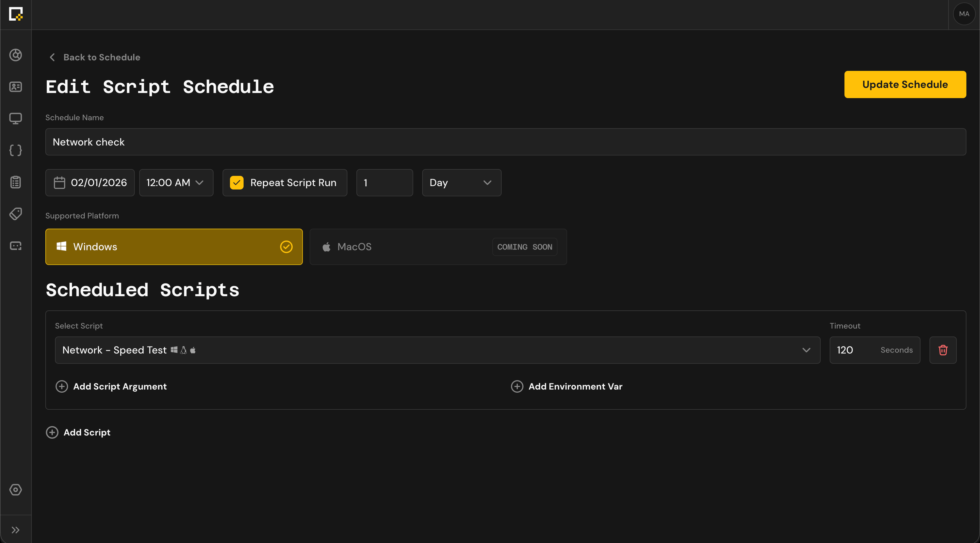980x543 pixels.
Task: Click plus icon beside Add Script Argument
Action: coord(62,386)
